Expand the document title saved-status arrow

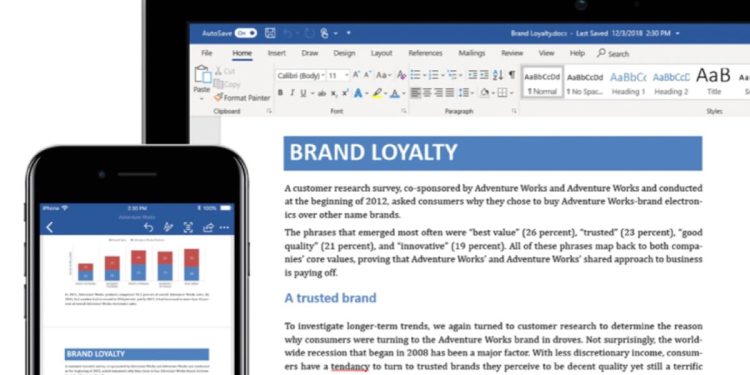coord(678,33)
